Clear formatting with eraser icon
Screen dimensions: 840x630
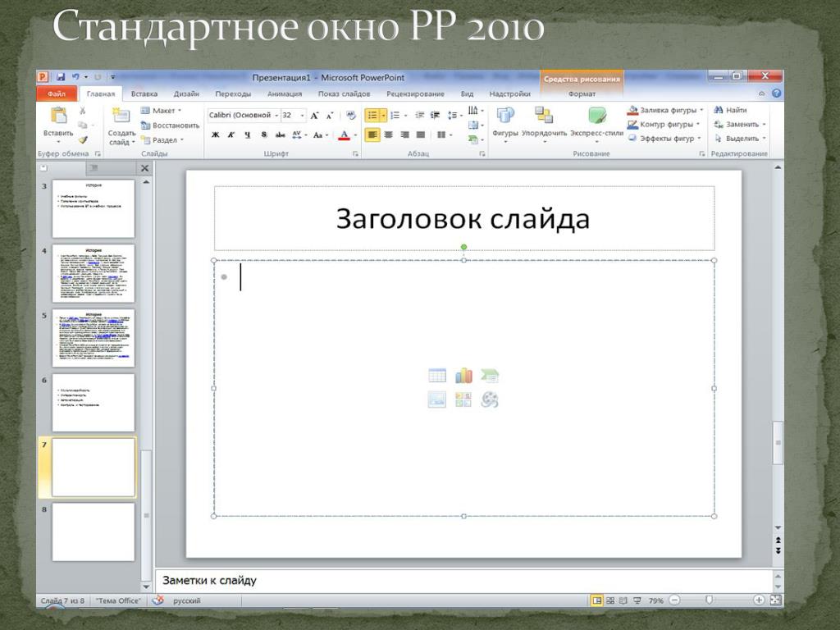351,115
